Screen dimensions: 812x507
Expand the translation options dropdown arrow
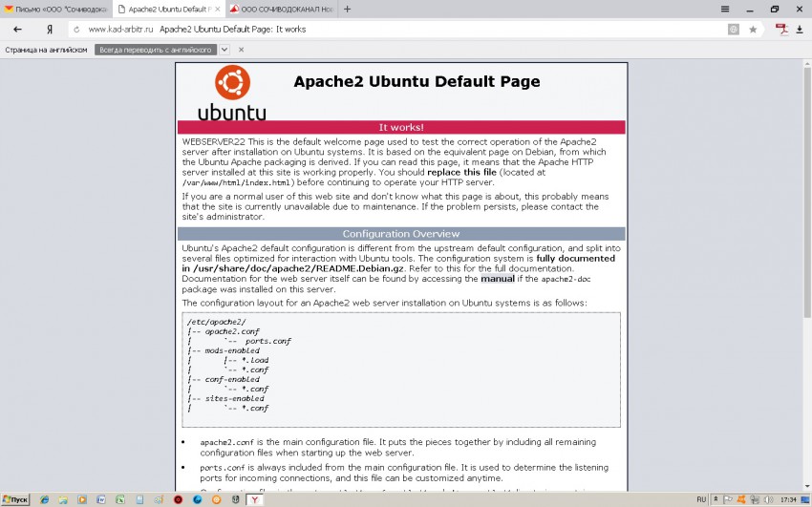pos(224,50)
